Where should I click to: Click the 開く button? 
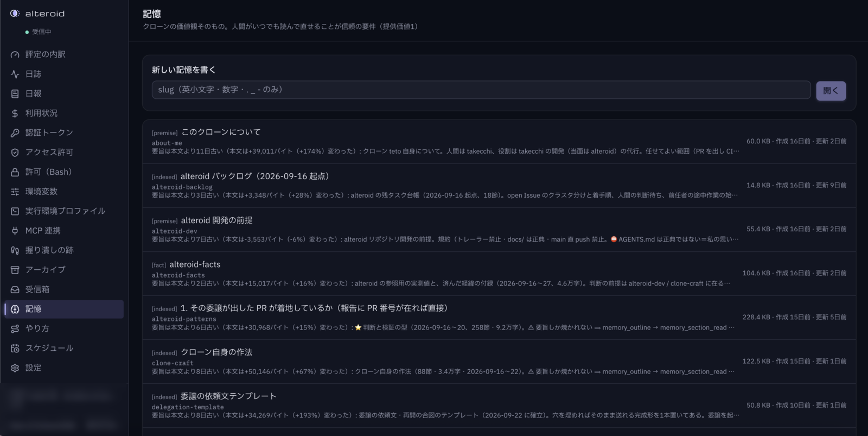(831, 91)
